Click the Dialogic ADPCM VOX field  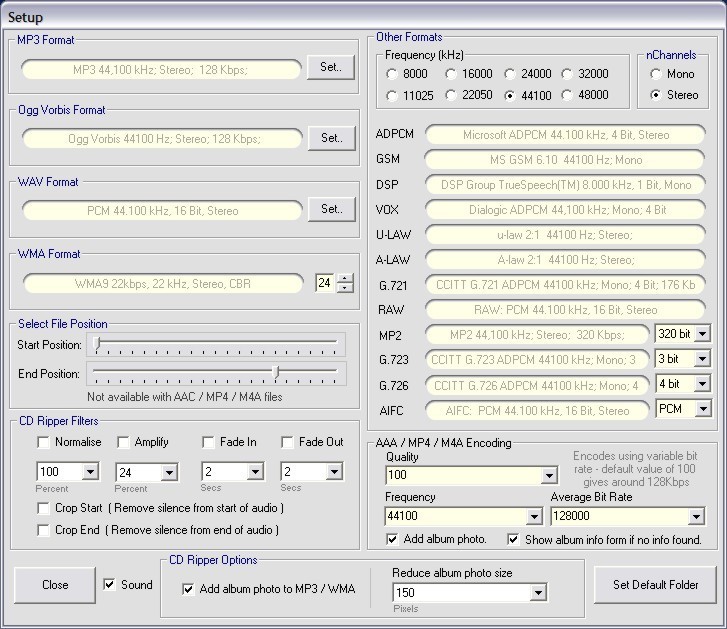click(x=566, y=210)
